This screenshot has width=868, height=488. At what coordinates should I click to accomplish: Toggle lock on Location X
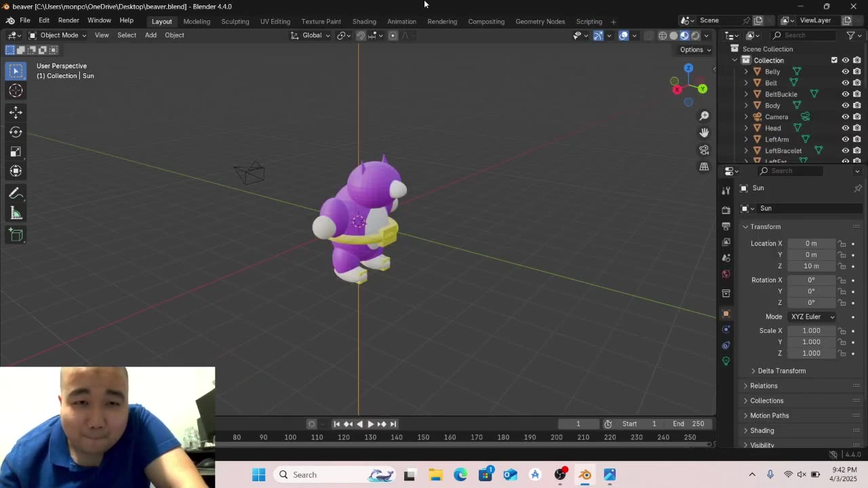(x=842, y=243)
